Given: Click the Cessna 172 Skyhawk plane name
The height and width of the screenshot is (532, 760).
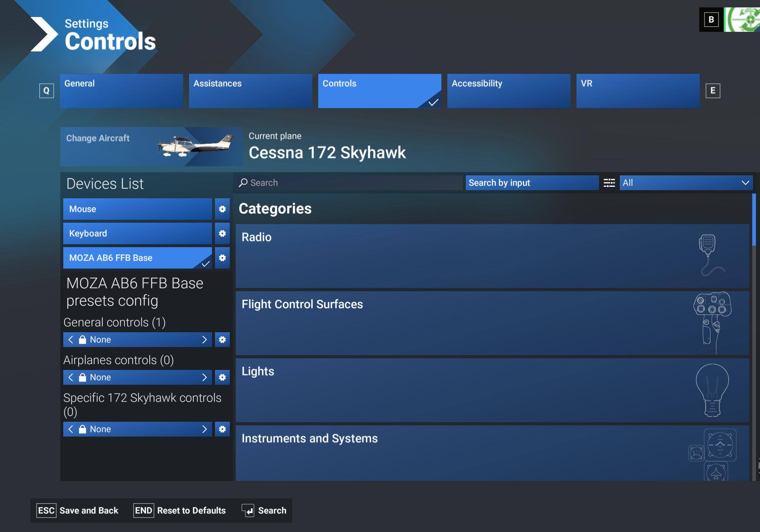Looking at the screenshot, I should pos(327,152).
